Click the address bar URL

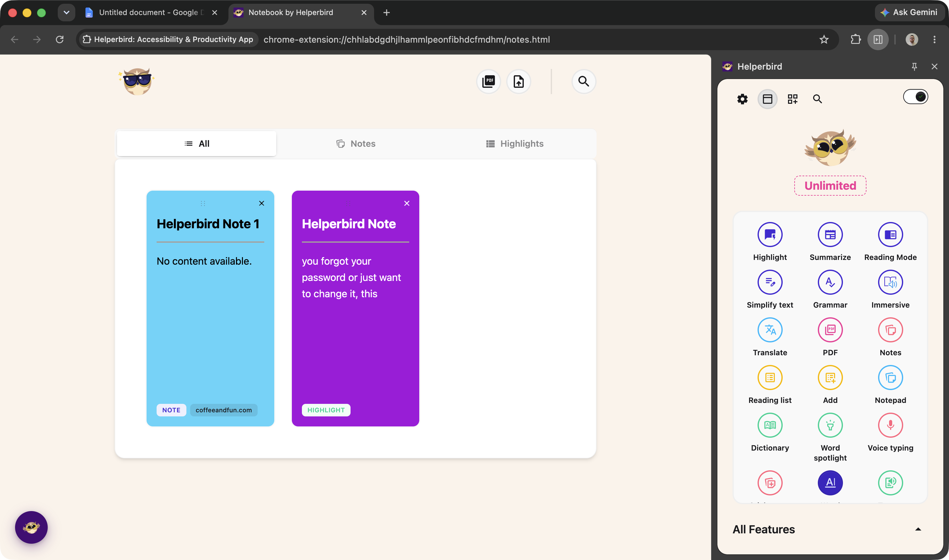pyautogui.click(x=406, y=39)
